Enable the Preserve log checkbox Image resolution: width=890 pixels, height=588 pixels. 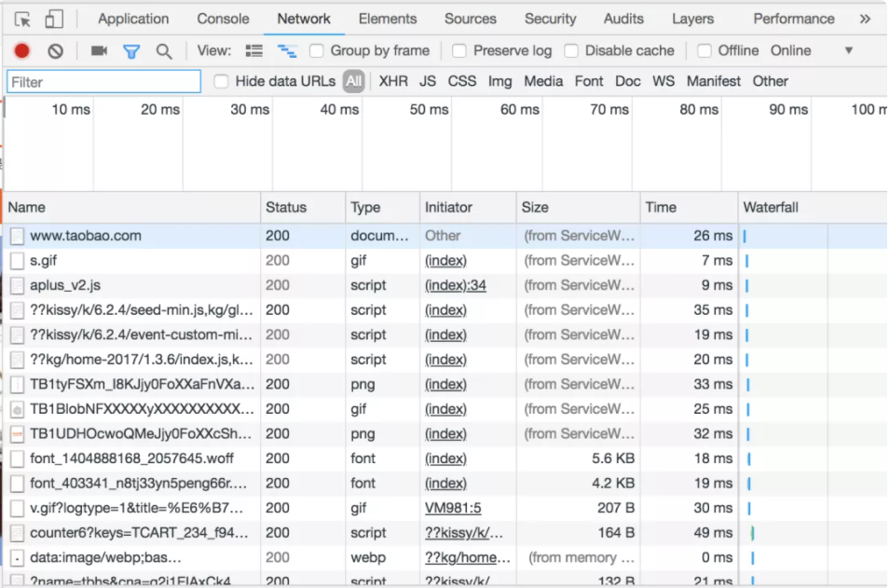point(459,51)
